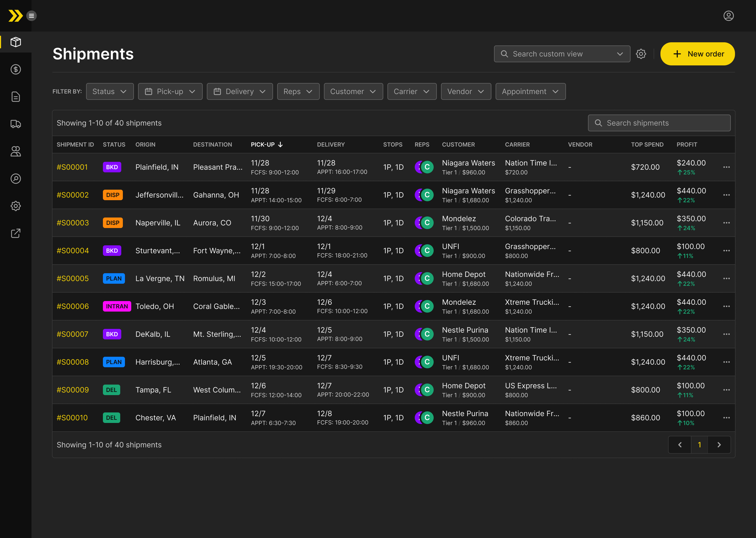Click the New order button
The image size is (756, 538).
(x=697, y=54)
